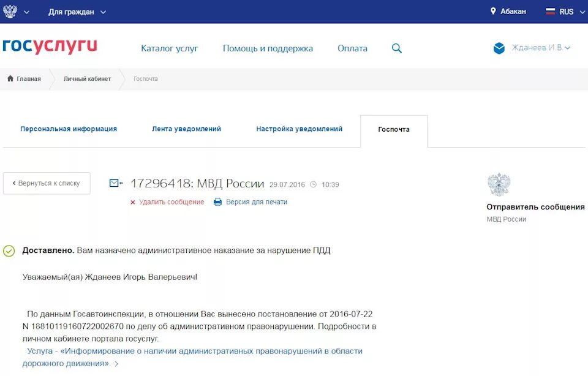Click the Доставлено status text
Viewport: 588px width, 376px height.
[48, 250]
